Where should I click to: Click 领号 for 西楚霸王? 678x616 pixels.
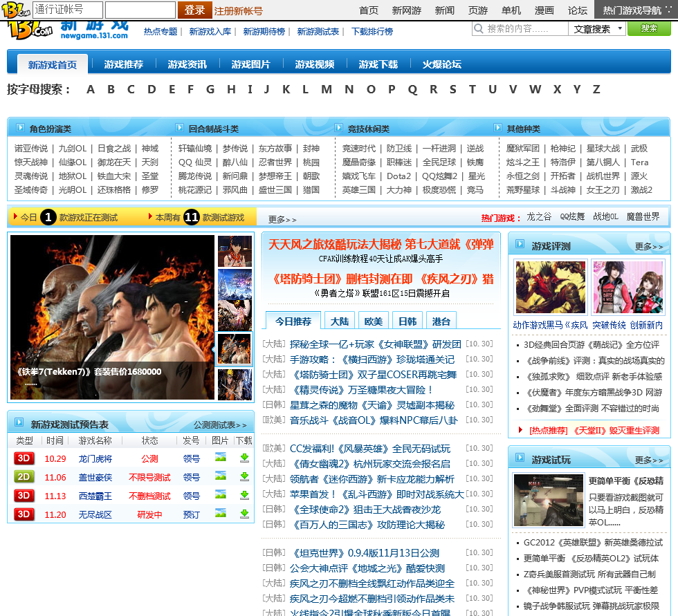[191, 496]
